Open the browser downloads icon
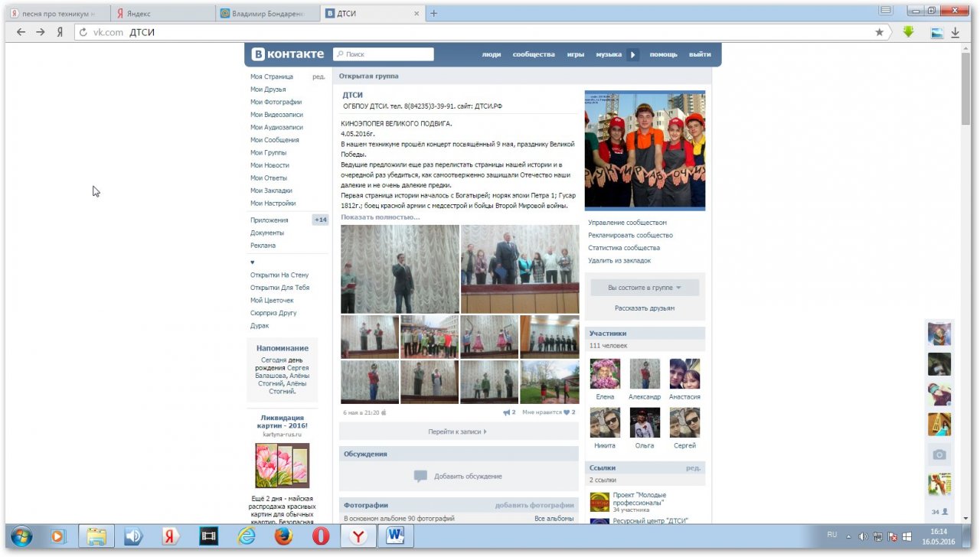980x557 pixels. (955, 32)
